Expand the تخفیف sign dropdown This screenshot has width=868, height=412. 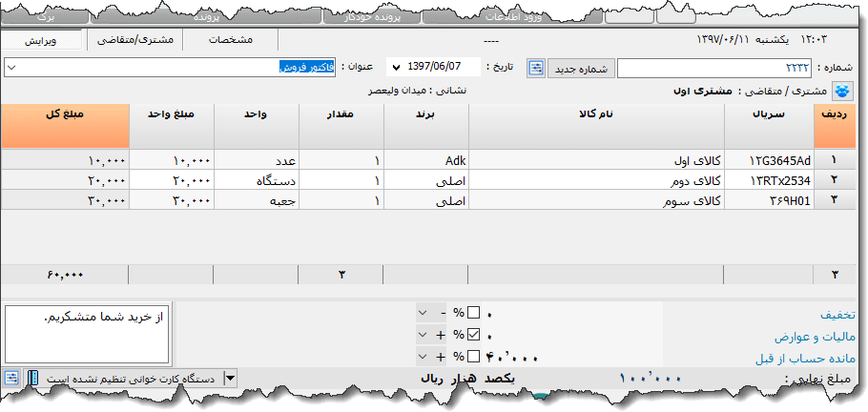(423, 314)
